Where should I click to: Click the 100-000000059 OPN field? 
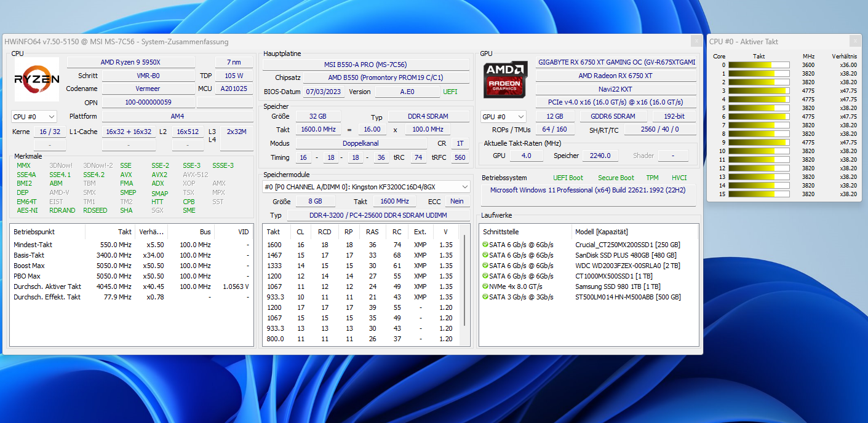click(x=148, y=102)
